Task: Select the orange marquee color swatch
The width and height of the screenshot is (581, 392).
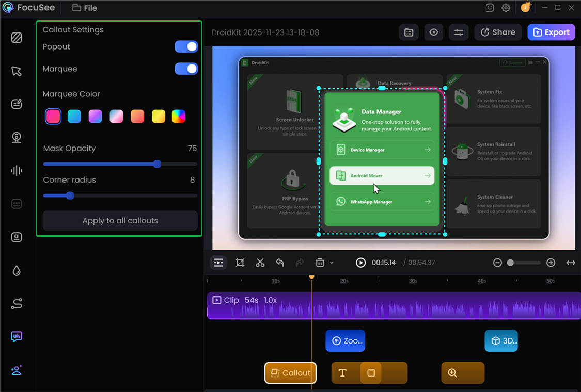Action: click(137, 116)
